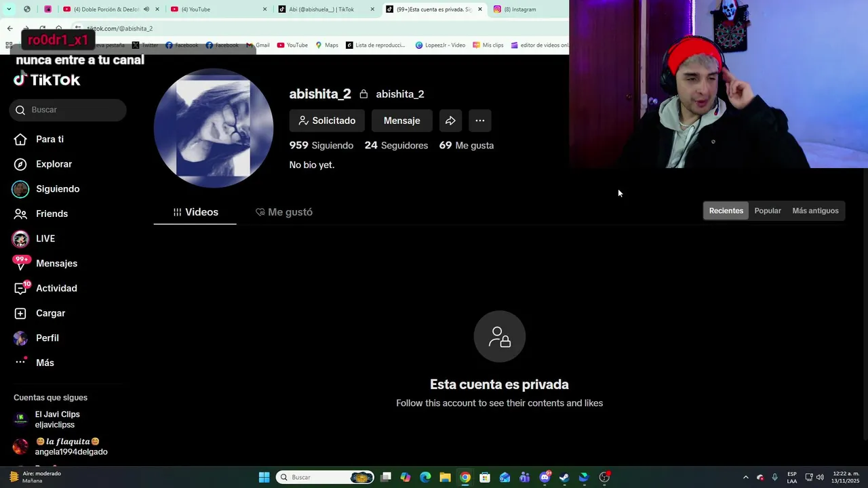The width and height of the screenshot is (868, 488).
Task: Open Steam from the taskbar
Action: tap(564, 477)
